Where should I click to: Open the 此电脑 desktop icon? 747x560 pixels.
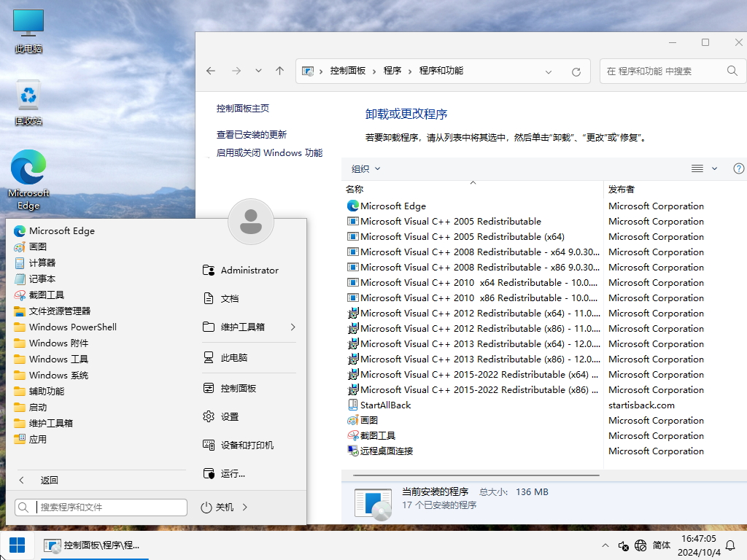[28, 31]
